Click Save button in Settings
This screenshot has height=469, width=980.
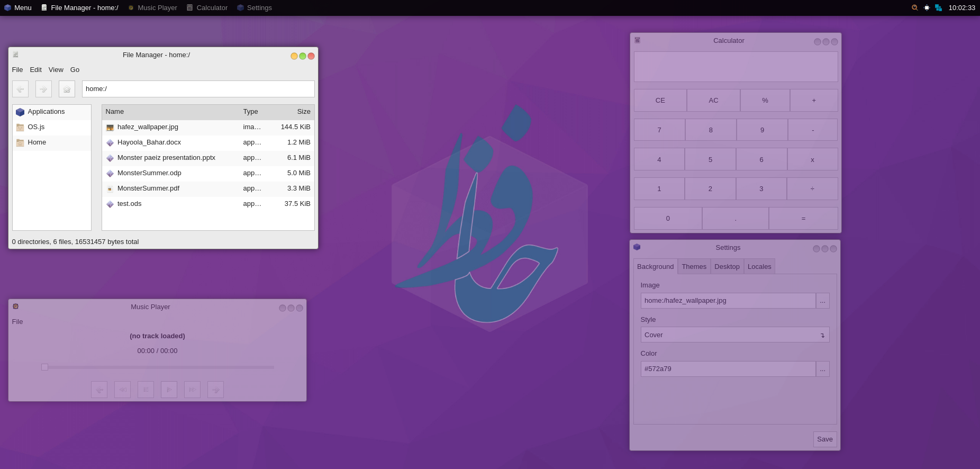(x=825, y=439)
